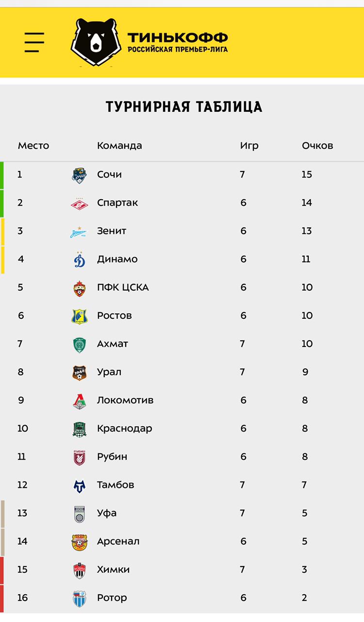The image size is (364, 622).
Task: Click the Ural club emblem
Action: tap(80, 372)
